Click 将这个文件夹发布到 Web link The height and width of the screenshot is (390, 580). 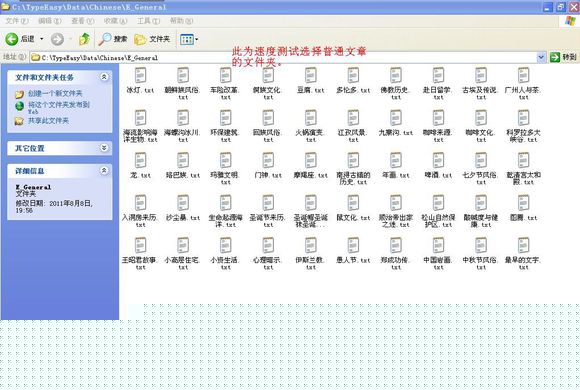tap(58, 107)
